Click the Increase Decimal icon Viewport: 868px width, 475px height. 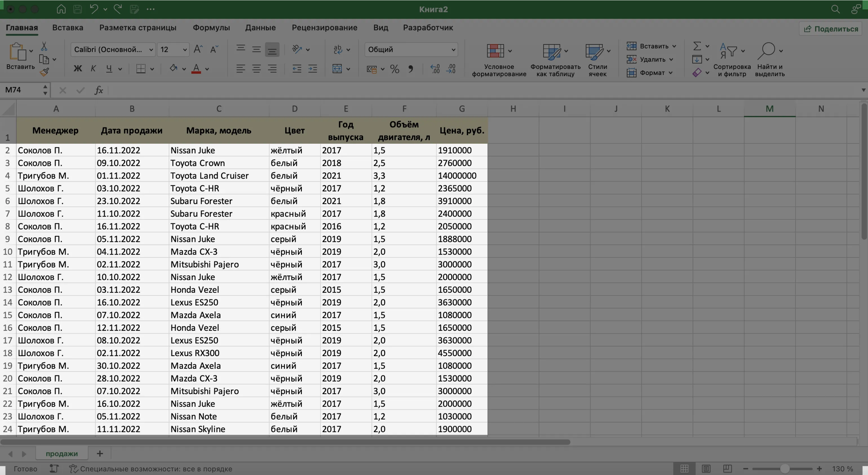435,69
